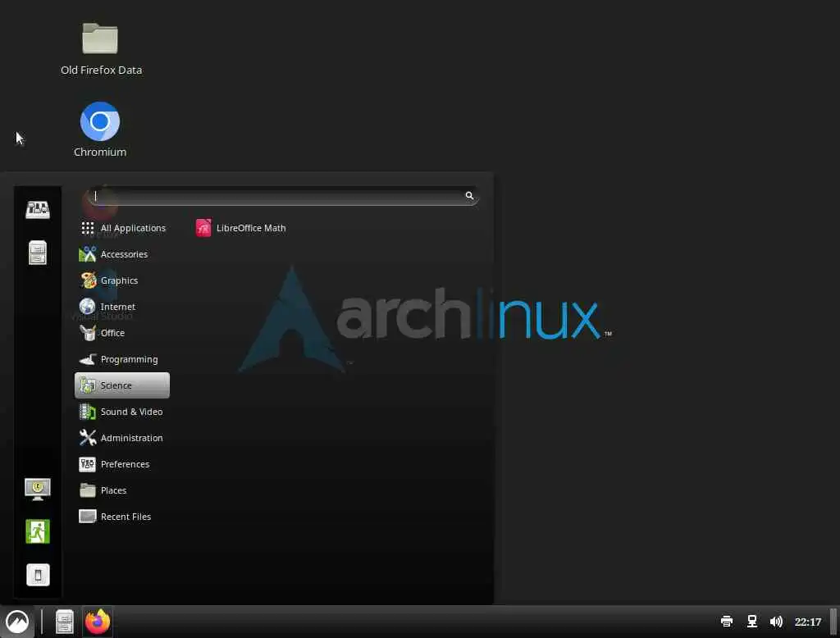Image resolution: width=840 pixels, height=638 pixels.
Task: Open the file manager from menu sidebar
Action: (x=38, y=253)
